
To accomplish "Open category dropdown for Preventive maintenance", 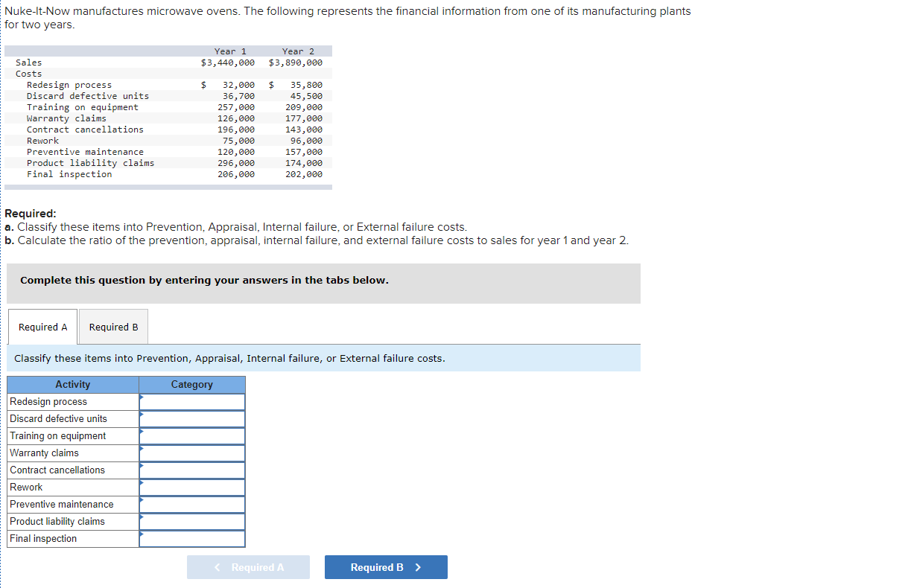I will pyautogui.click(x=192, y=505).
